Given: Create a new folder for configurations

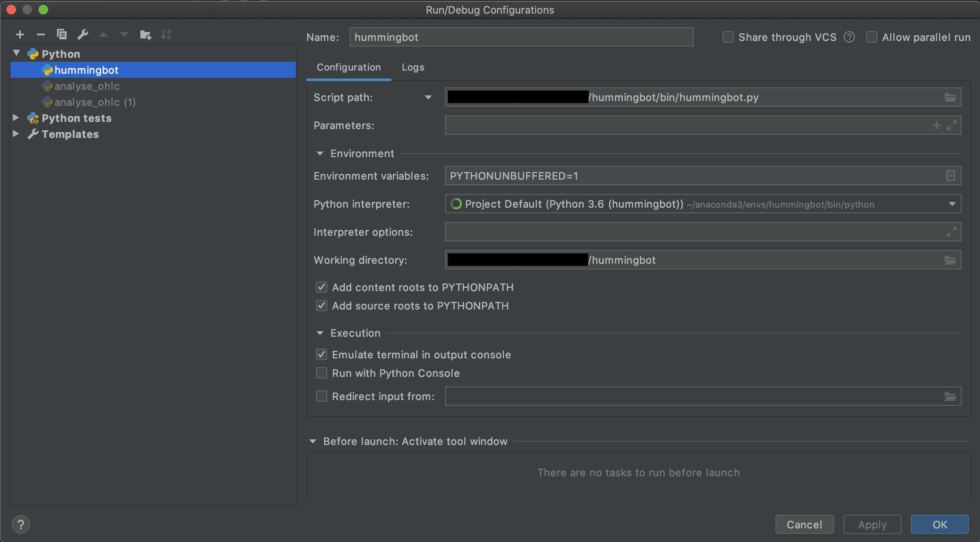Looking at the screenshot, I should point(146,35).
